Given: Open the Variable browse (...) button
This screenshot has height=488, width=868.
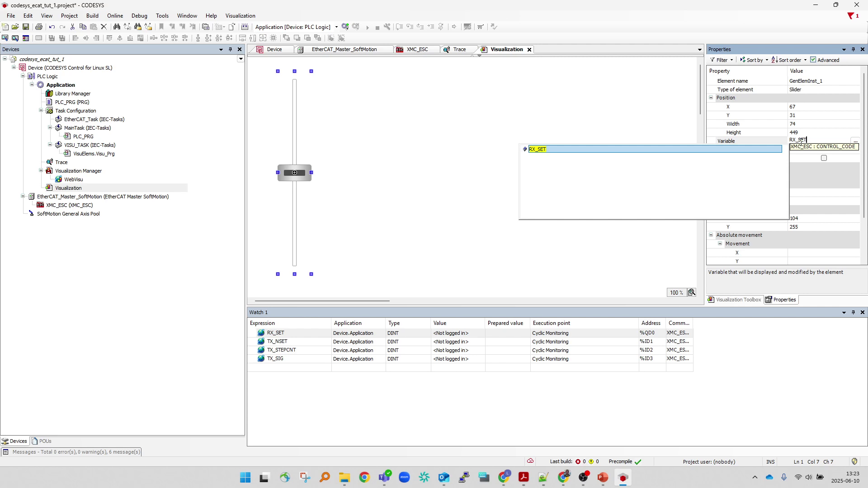Looking at the screenshot, I should pyautogui.click(x=855, y=141).
